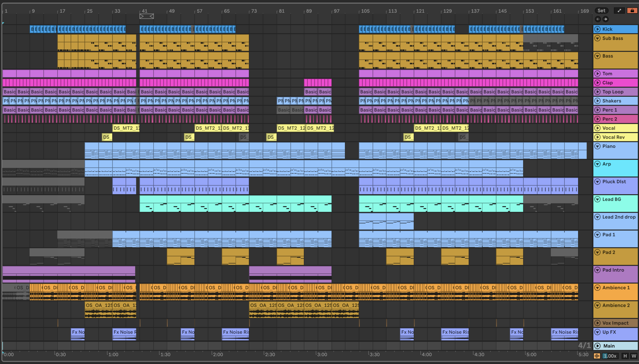Click the Up FX track fold icon
Image resolution: width=639 pixels, height=364 pixels.
597,332
